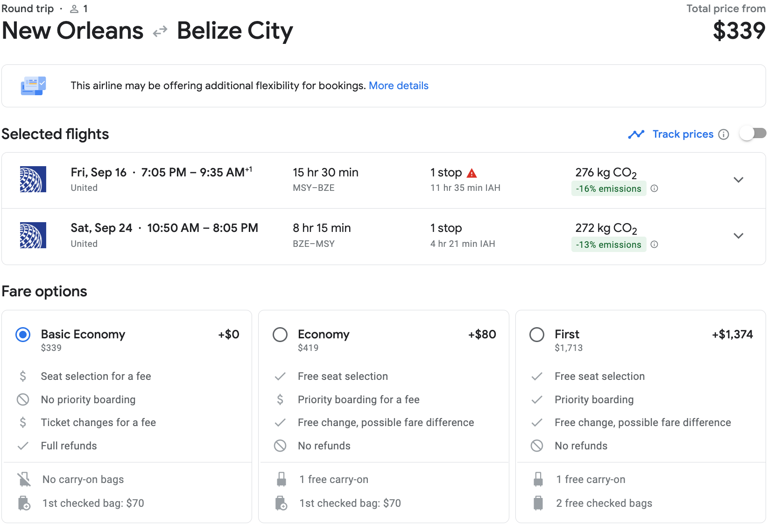Screen dimensions: 774x532
Task: Click the red layover warning triangle icon
Action: pos(472,173)
